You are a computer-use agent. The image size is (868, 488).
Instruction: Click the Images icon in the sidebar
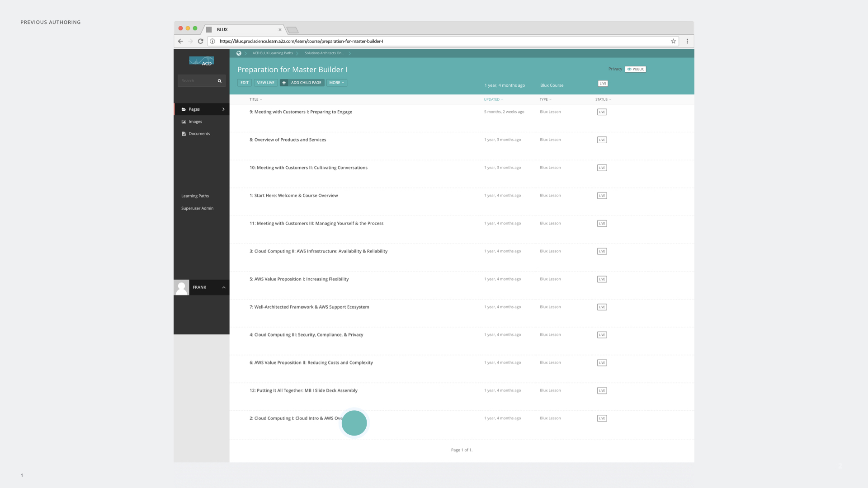[184, 122]
